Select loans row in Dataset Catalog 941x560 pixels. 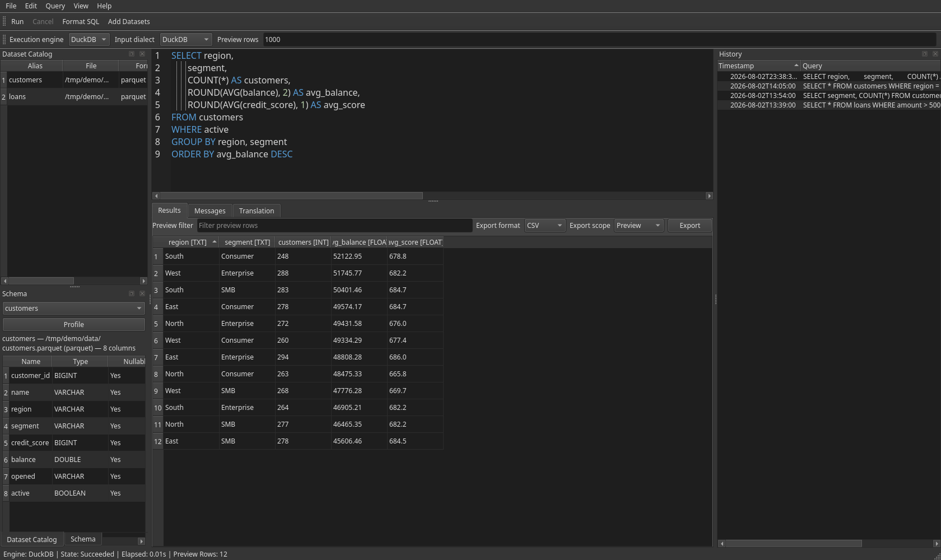[x=77, y=97]
